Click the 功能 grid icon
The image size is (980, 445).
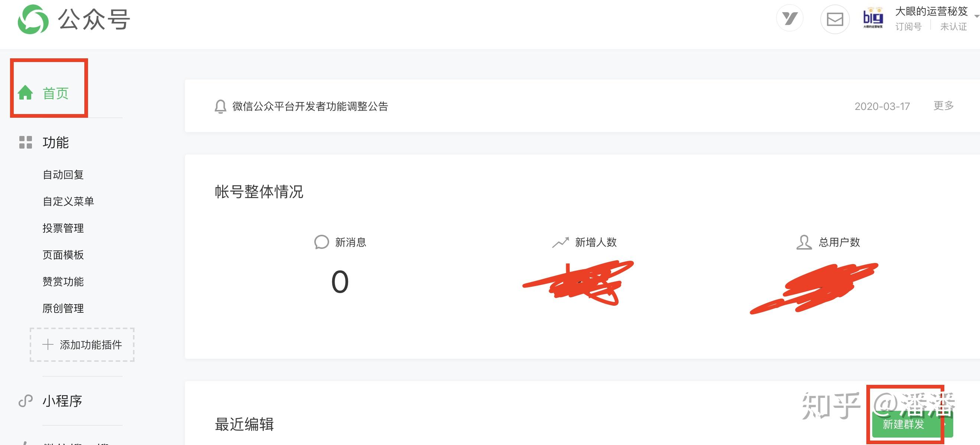pyautogui.click(x=26, y=142)
